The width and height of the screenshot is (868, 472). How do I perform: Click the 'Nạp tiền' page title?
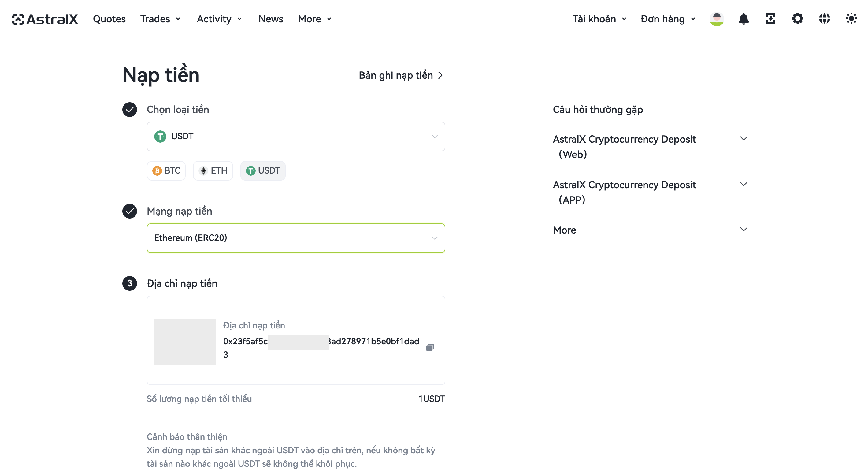(x=161, y=75)
